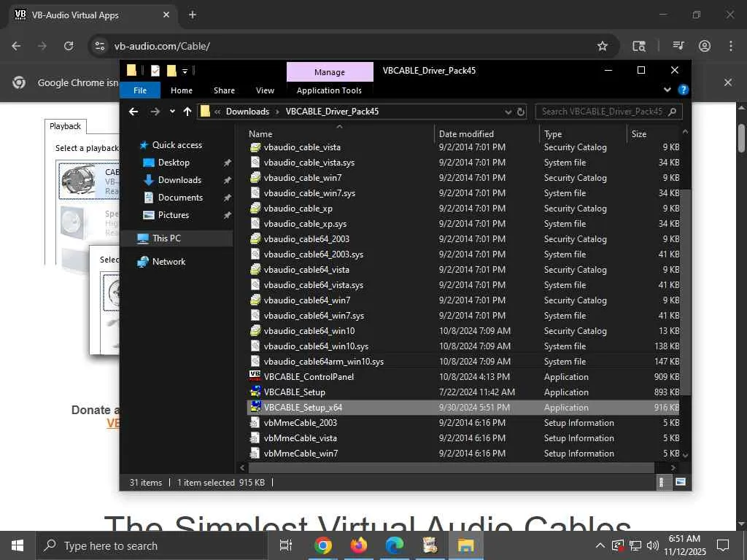Refresh the VBCABLE_Driver_Pack45 folder

[x=521, y=112]
